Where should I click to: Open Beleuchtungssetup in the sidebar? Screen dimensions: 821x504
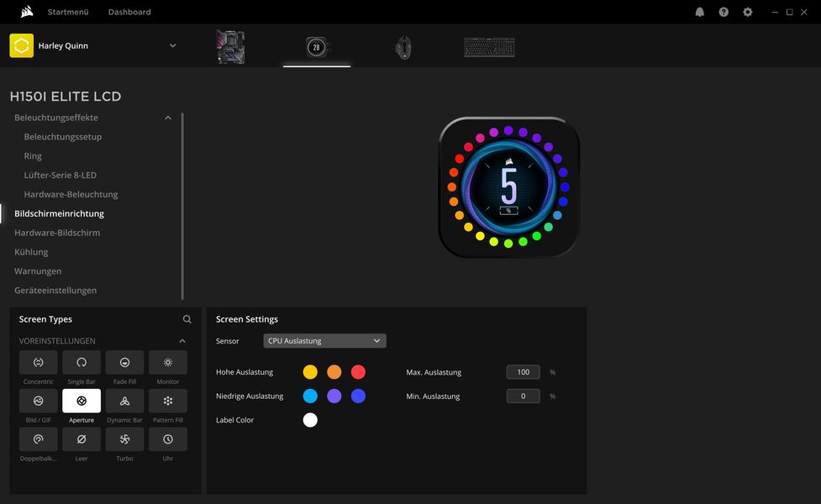(x=63, y=137)
